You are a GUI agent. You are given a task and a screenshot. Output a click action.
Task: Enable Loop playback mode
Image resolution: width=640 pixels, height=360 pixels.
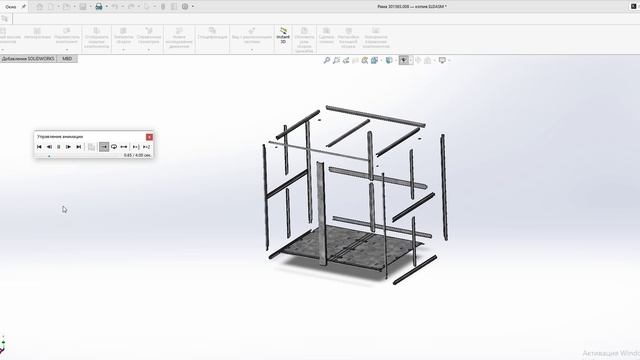click(114, 147)
